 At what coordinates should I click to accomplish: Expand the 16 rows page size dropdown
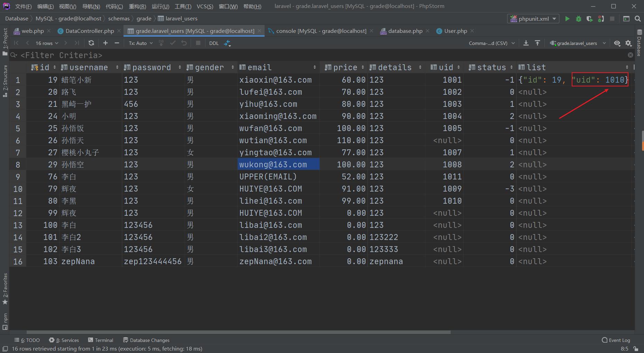tap(47, 43)
